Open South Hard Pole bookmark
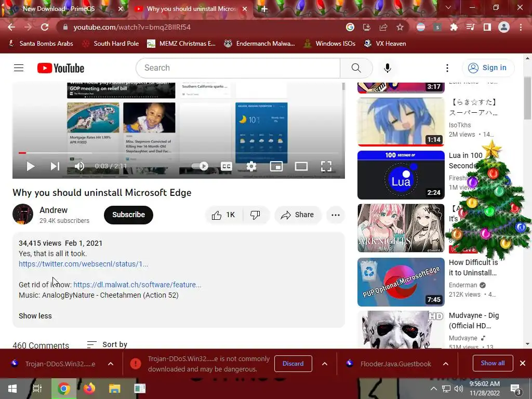Image resolution: width=532 pixels, height=399 pixels. [x=111, y=44]
